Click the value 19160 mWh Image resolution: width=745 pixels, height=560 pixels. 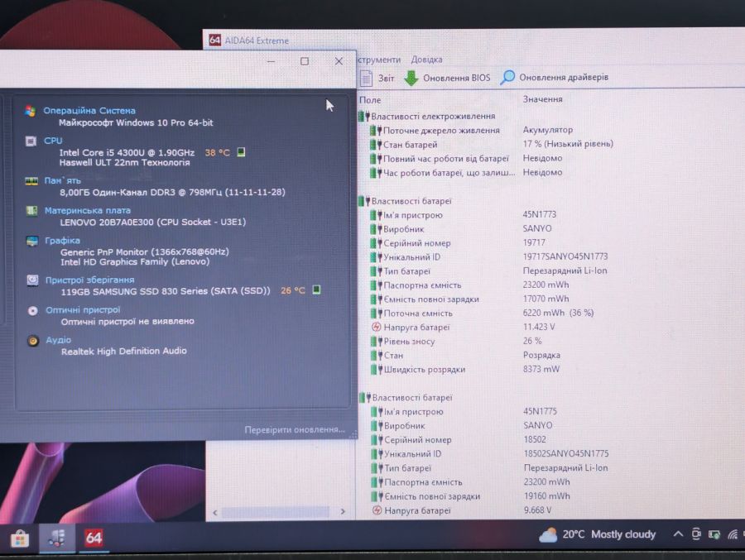tap(547, 495)
